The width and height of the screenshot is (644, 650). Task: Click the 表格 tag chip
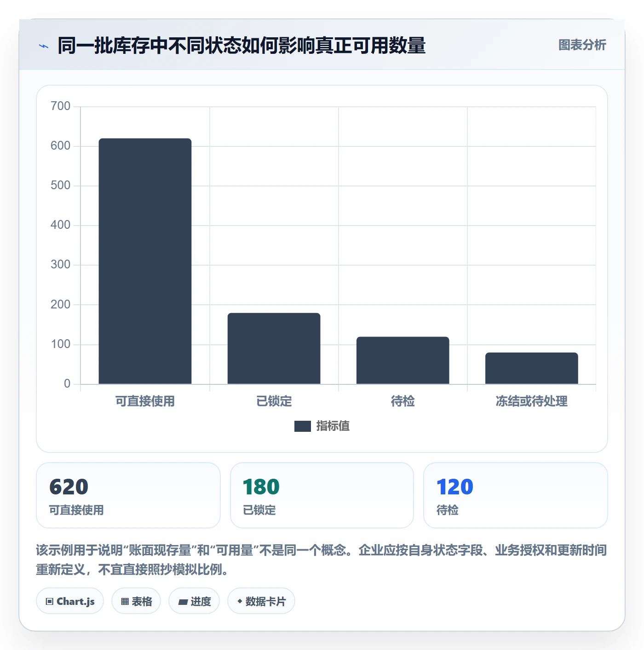[x=136, y=601]
